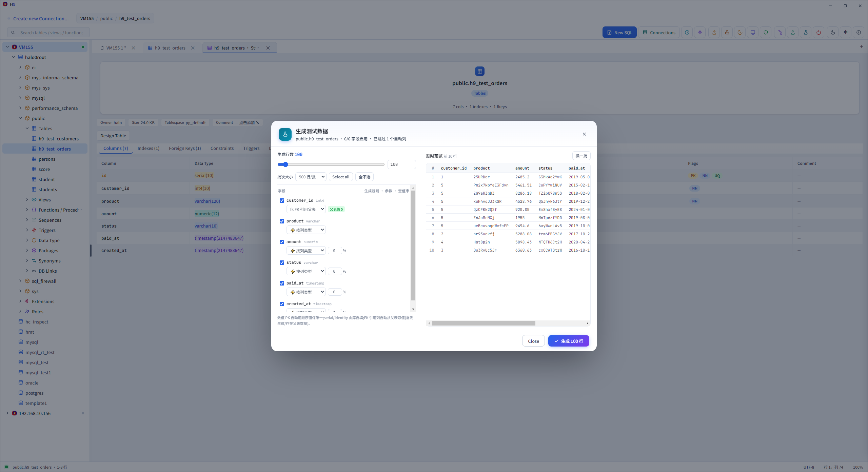Switch to the VM155 1 editor tab

pos(116,48)
